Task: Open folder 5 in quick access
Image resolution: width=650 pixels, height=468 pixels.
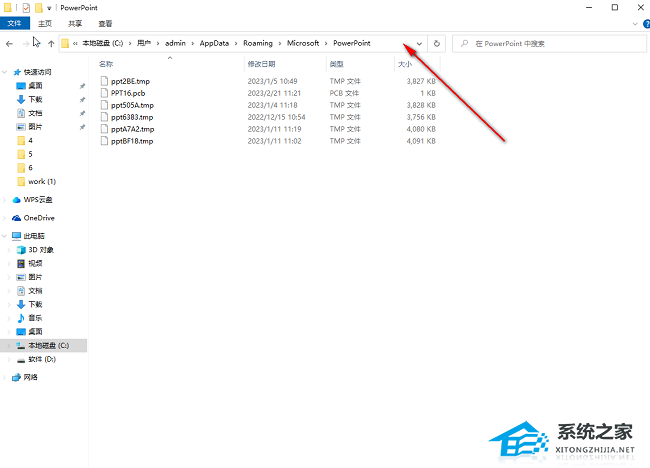Action: (x=30, y=154)
